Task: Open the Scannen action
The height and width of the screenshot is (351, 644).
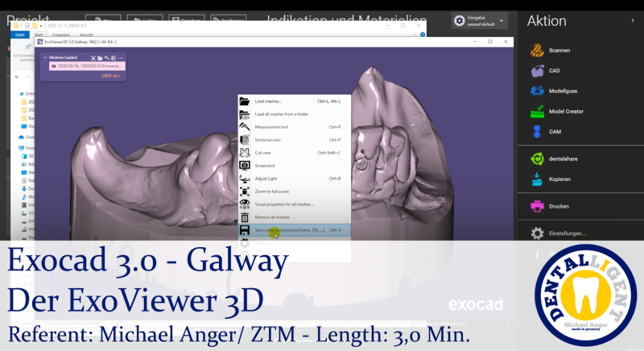Action: point(551,50)
